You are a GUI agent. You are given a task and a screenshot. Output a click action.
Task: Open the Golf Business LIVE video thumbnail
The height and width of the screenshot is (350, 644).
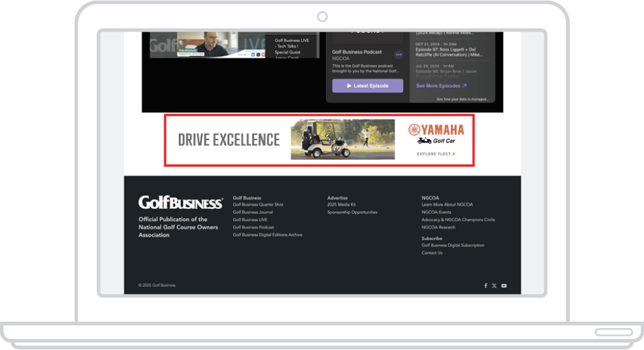207,44
